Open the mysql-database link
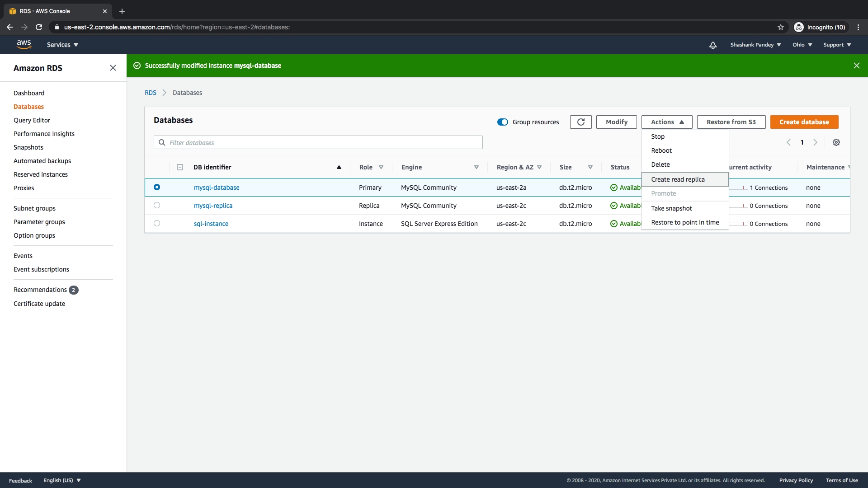Image resolution: width=868 pixels, height=488 pixels. click(217, 188)
